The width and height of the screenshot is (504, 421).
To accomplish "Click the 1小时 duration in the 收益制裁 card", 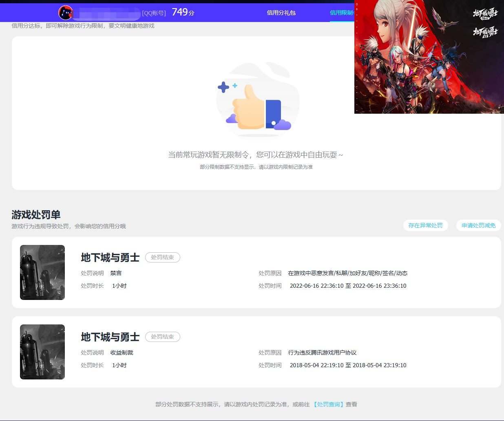I will tap(119, 365).
